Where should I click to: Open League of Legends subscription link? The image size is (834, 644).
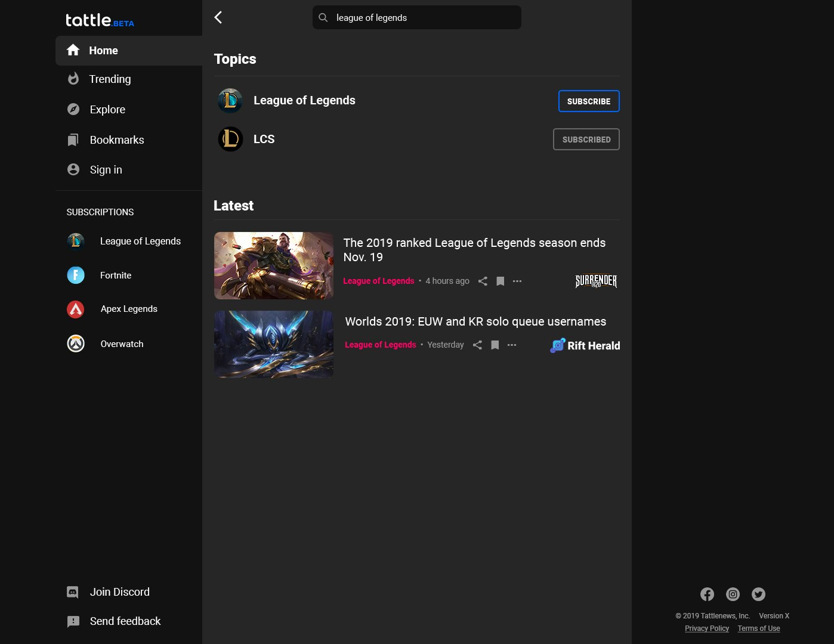coord(140,241)
